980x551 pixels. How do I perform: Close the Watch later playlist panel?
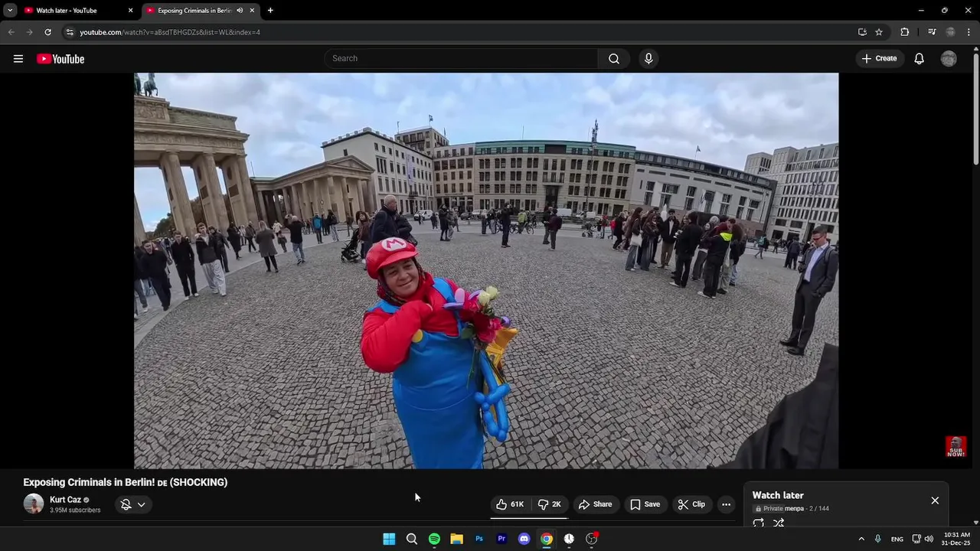pyautogui.click(x=935, y=500)
